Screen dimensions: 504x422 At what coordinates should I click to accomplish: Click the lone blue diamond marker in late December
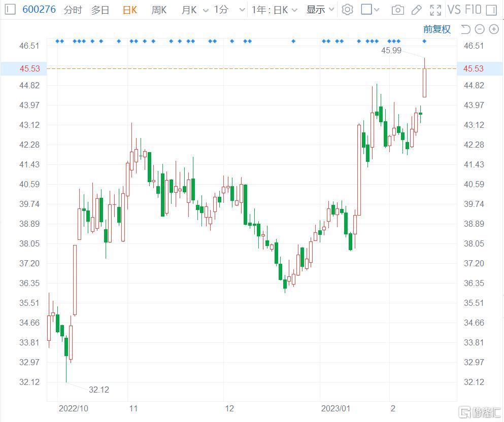point(293,41)
